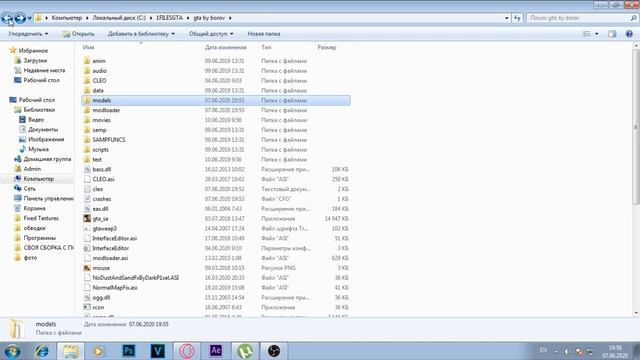Open Help via the question mark icon

click(x=629, y=34)
